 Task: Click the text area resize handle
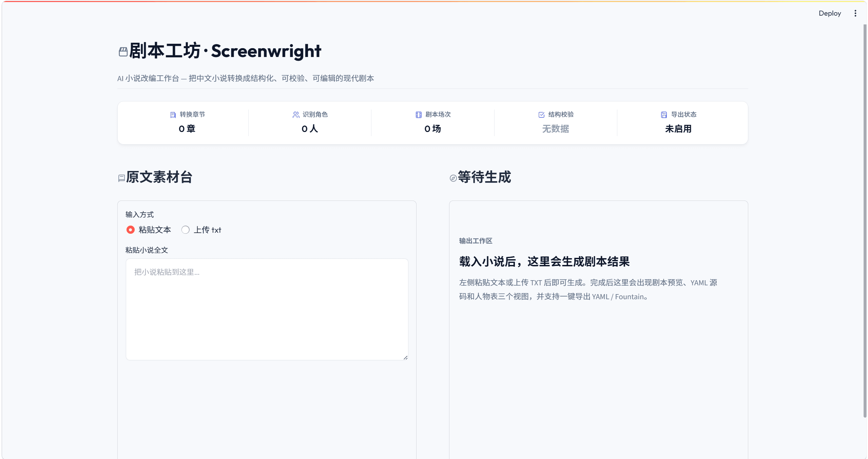[x=405, y=357]
